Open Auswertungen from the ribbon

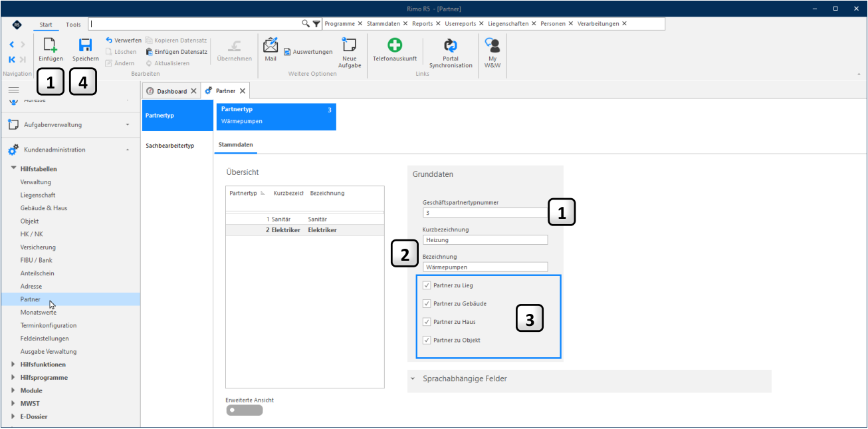(308, 51)
